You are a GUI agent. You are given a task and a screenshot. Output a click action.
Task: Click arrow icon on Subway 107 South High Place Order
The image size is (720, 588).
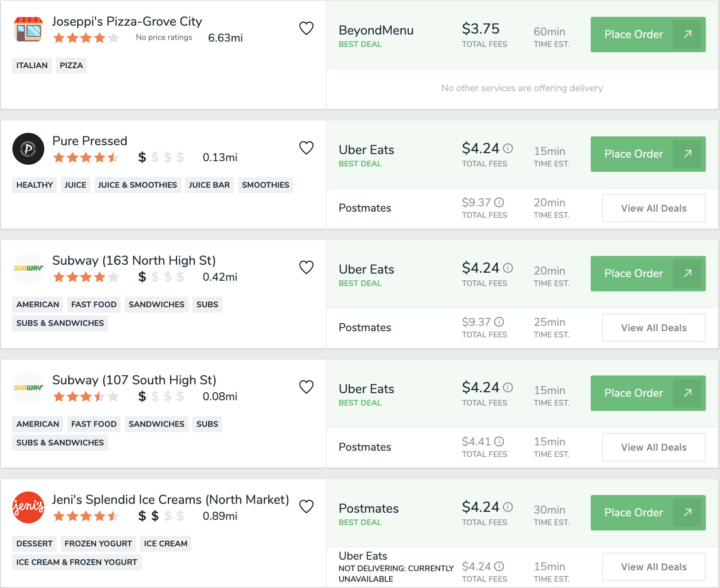687,393
